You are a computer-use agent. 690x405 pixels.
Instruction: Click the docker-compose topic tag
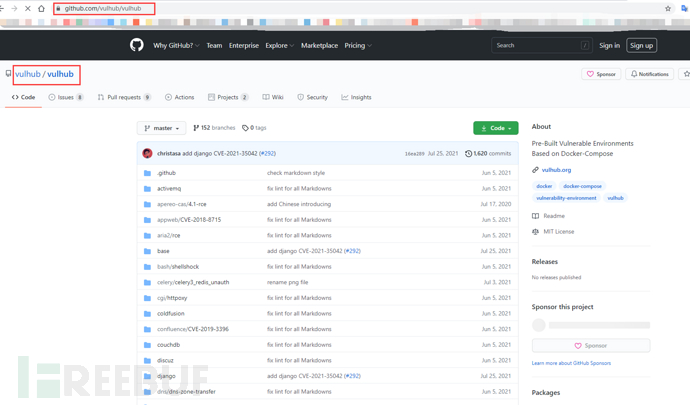582,186
